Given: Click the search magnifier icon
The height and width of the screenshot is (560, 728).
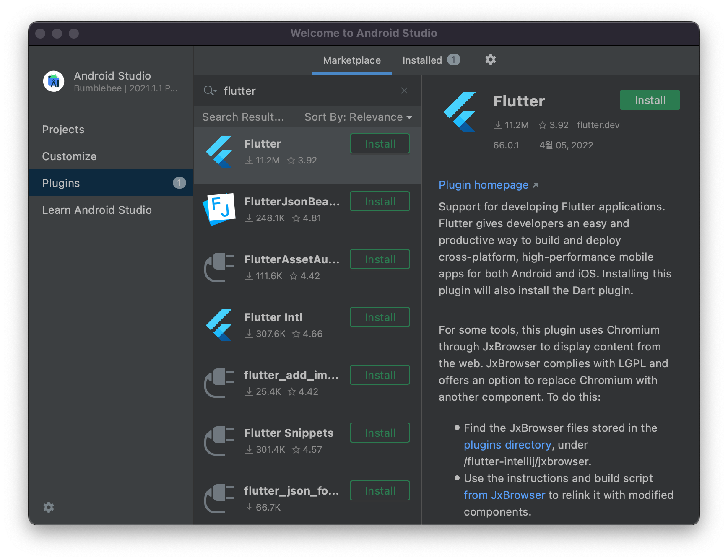Looking at the screenshot, I should point(210,91).
